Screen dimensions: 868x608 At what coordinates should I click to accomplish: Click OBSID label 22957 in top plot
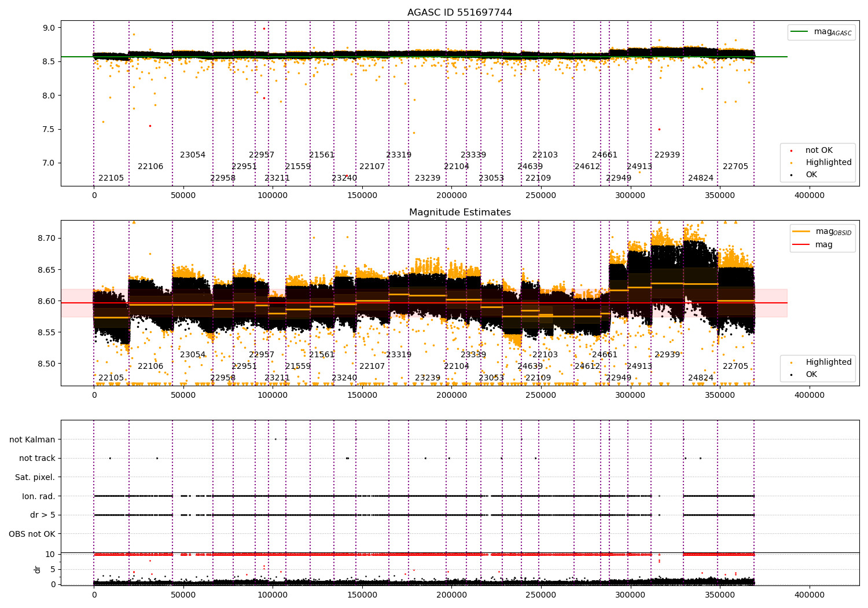[x=262, y=155]
